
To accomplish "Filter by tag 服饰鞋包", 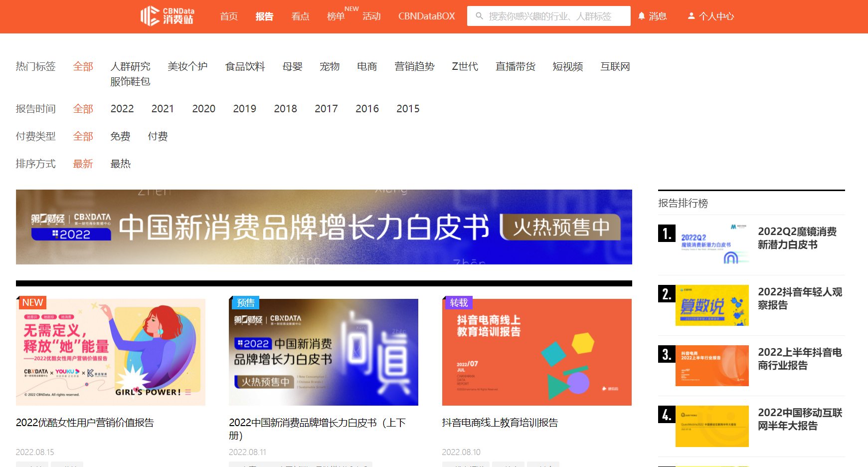I will tap(131, 81).
